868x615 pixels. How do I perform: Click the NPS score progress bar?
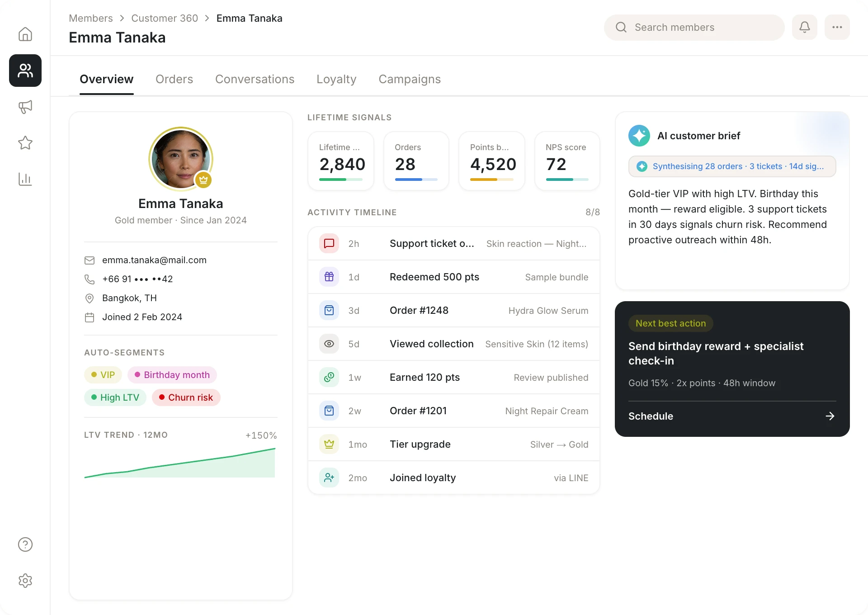tap(567, 180)
